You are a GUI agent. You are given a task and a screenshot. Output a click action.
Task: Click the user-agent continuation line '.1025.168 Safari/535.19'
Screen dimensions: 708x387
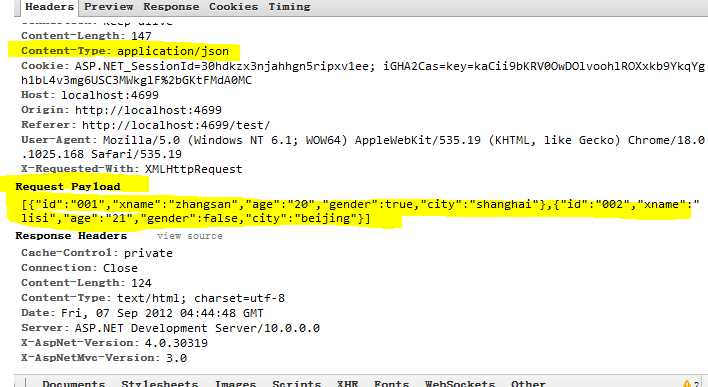tap(101, 154)
